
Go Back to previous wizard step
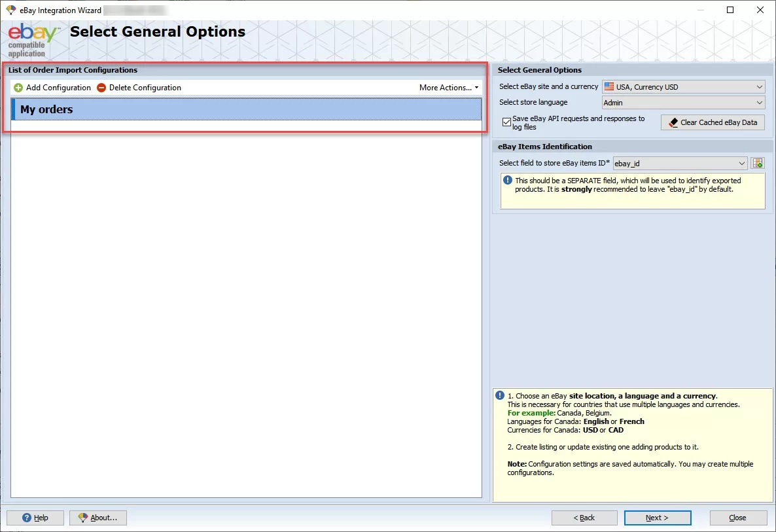click(x=584, y=518)
